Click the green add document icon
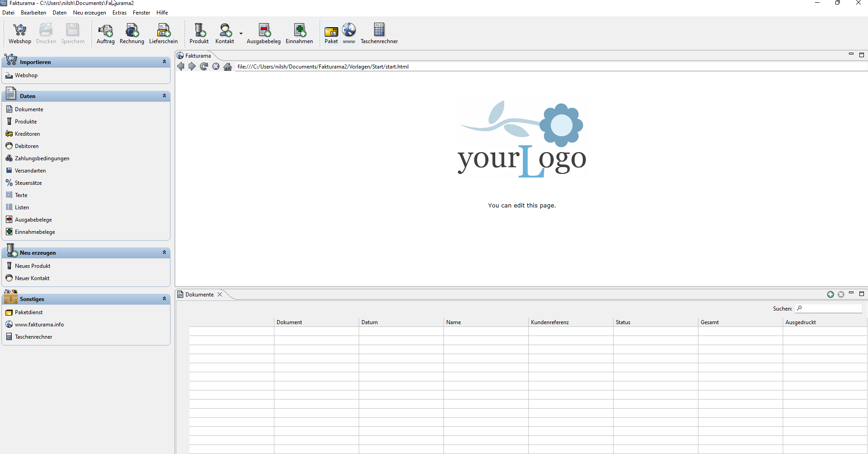868x454 pixels. tap(830, 294)
